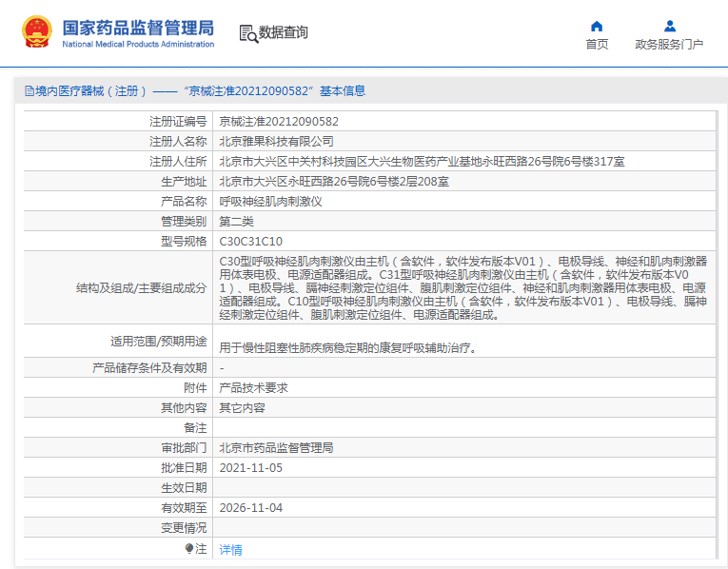
Task: Select approval date 2021-11-05
Action: [x=250, y=468]
